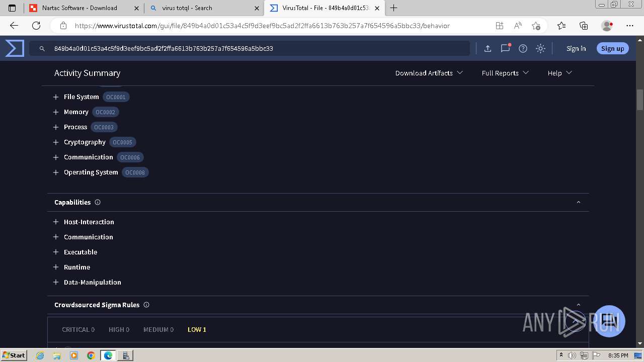This screenshot has height=362, width=644.
Task: Open the Full Reports dropdown
Action: coord(505,73)
